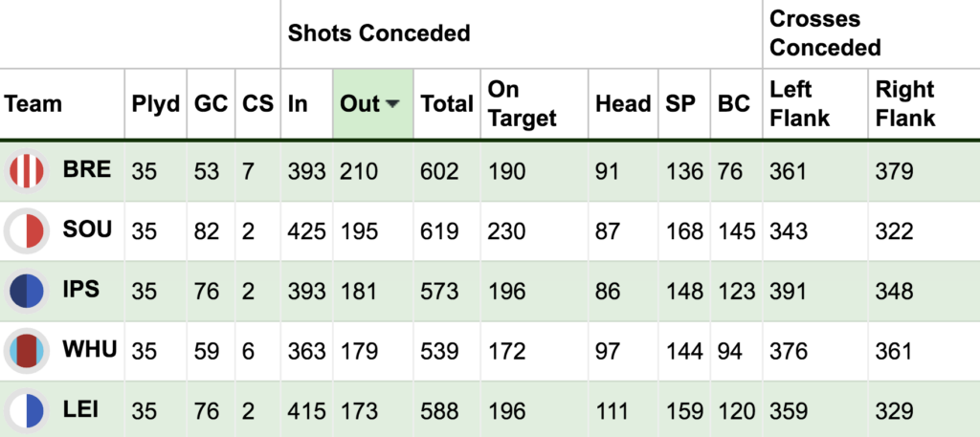Sort by the Total shots column header
This screenshot has width=980, height=437.
point(446,103)
